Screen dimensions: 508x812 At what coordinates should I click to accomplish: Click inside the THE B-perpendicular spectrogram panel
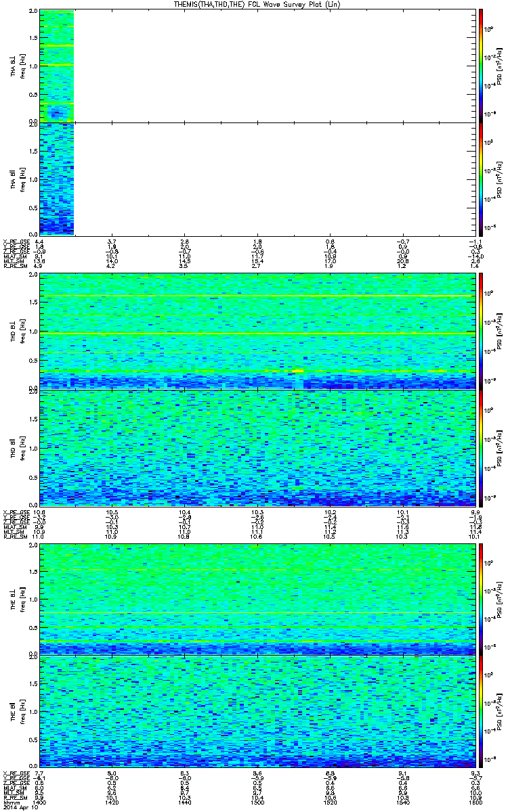tap(256, 599)
